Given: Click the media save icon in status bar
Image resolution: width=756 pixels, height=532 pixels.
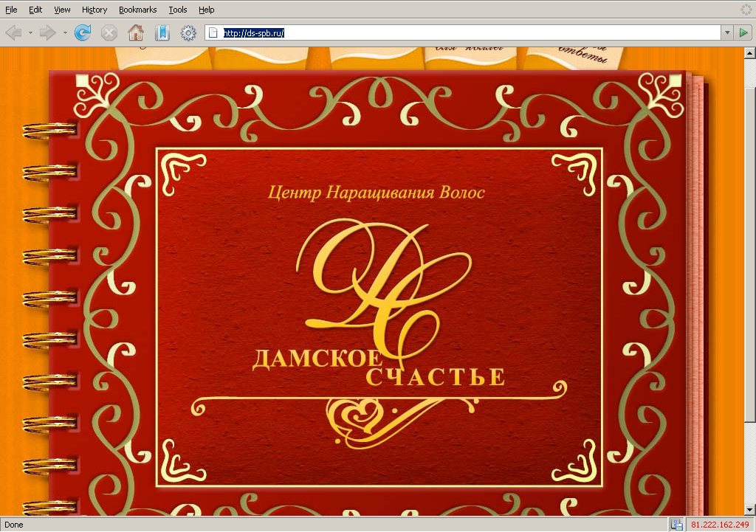Looking at the screenshot, I should coord(676,525).
